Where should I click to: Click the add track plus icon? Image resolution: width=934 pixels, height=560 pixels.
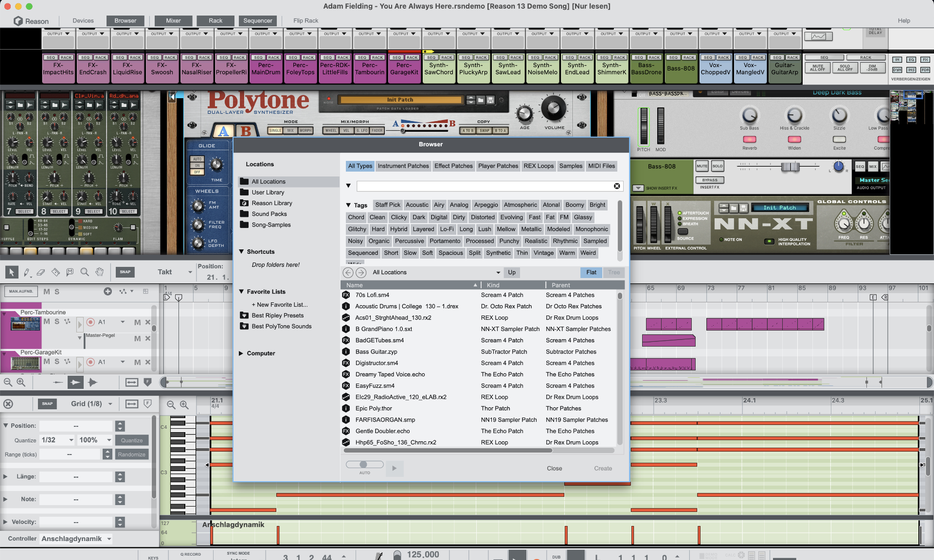(x=108, y=291)
